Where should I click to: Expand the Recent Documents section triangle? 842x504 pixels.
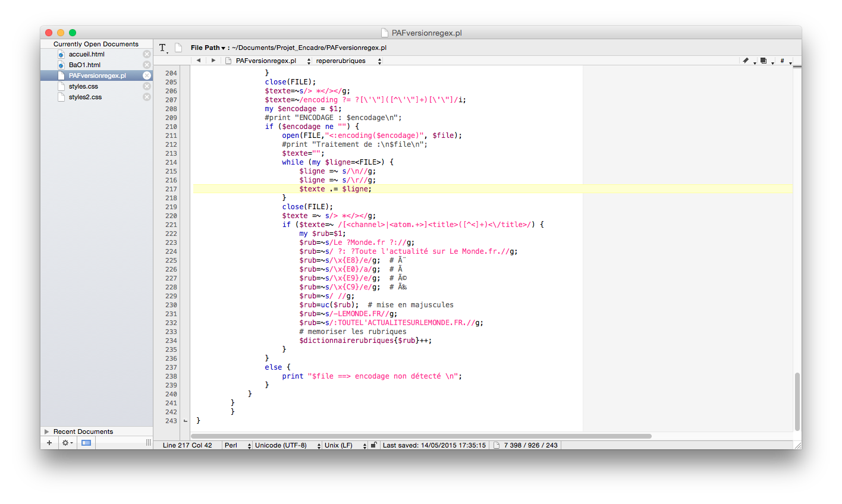[x=46, y=431]
